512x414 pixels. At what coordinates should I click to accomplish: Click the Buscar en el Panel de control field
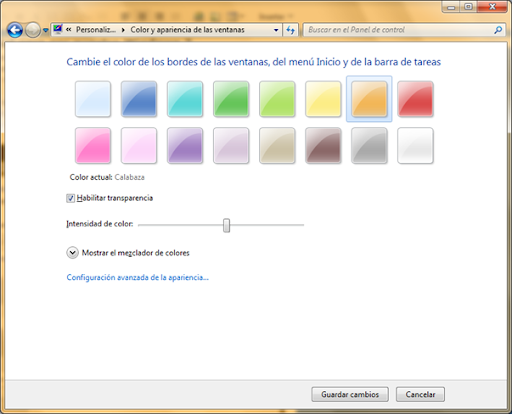400,30
